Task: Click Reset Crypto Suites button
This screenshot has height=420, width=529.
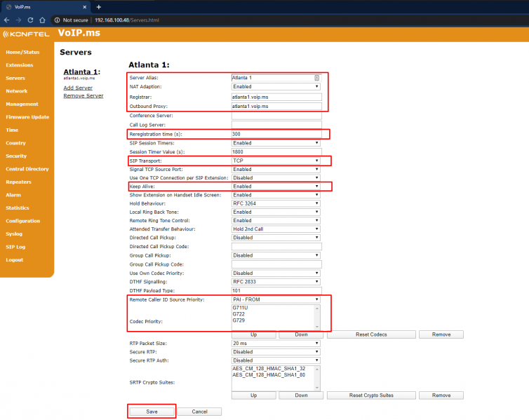Action: point(371,395)
